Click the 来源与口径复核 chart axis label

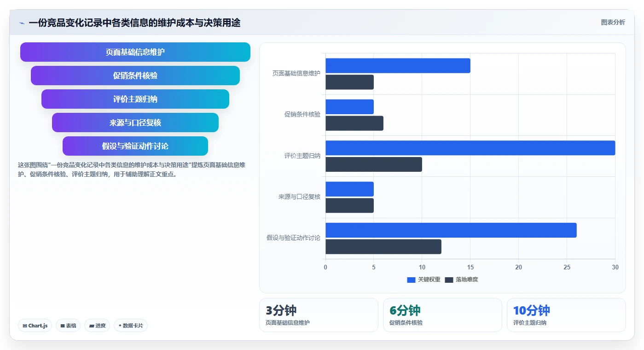pyautogui.click(x=299, y=197)
